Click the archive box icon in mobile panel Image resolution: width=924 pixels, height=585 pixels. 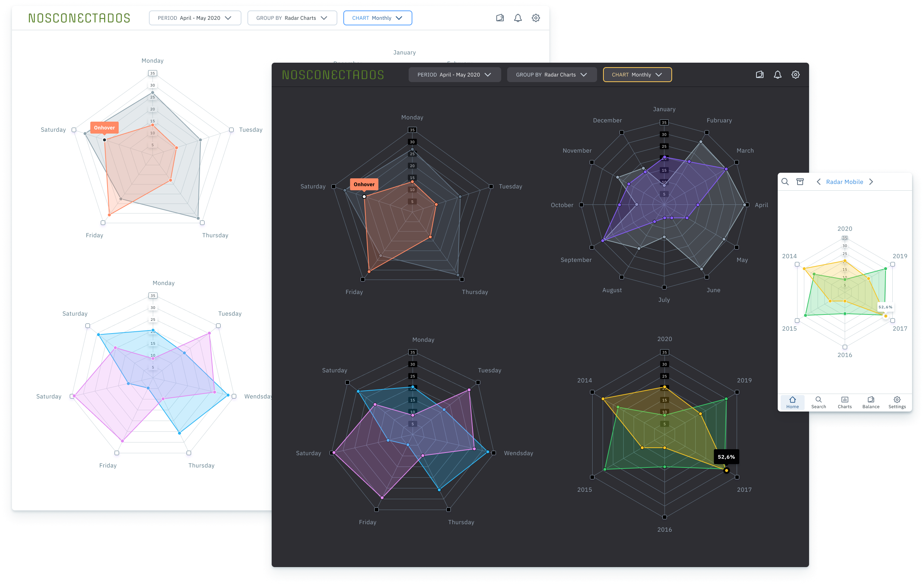click(800, 182)
